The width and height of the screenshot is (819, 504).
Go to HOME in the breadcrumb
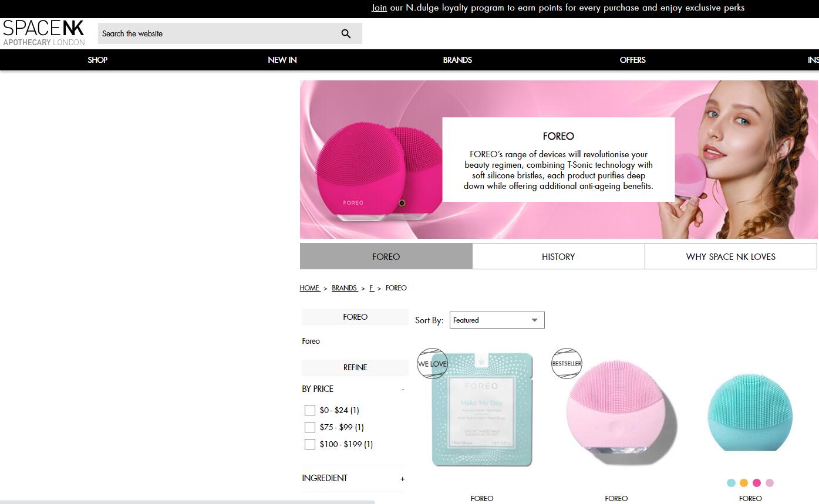pos(309,288)
